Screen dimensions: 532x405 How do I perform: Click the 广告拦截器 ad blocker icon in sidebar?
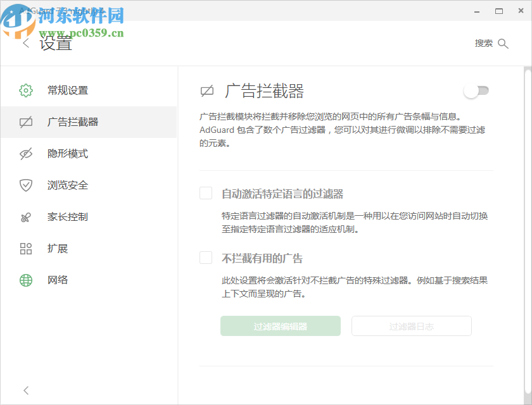[25, 121]
